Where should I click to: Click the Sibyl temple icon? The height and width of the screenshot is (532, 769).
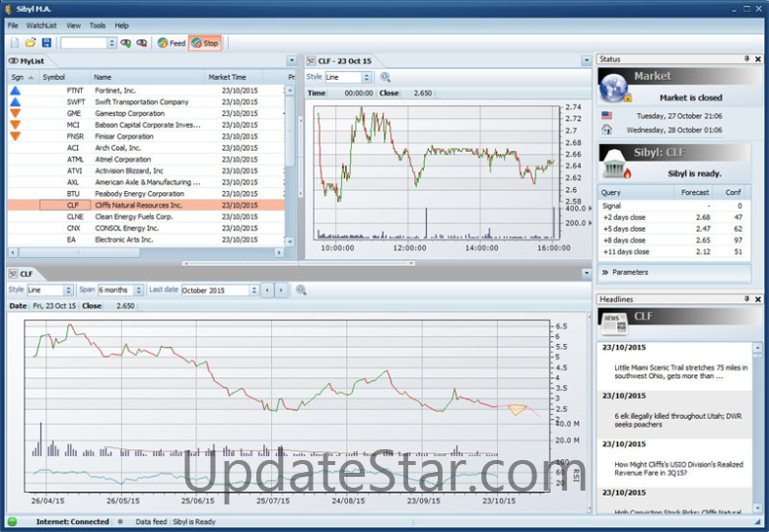(616, 165)
